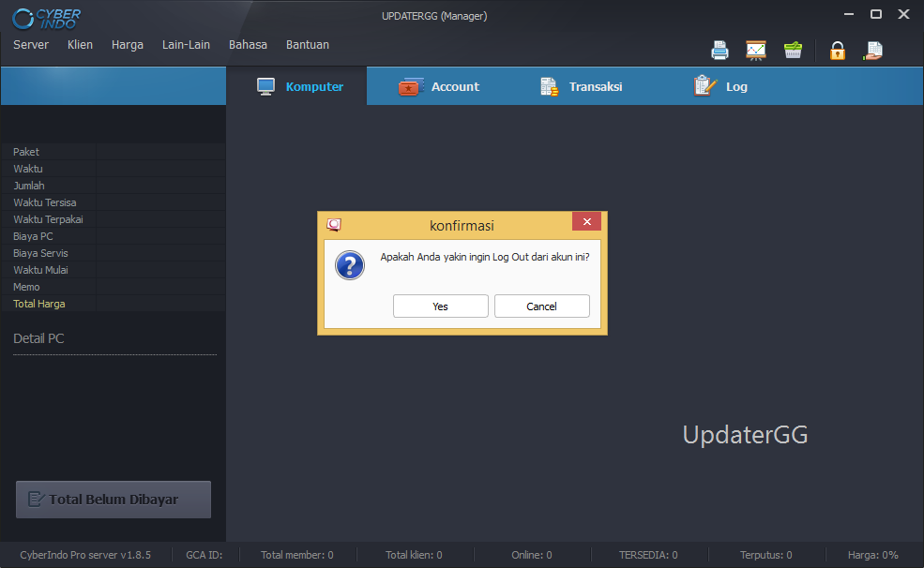Click the Total Belum Dibayar button
Viewport: 924px width, 568px height.
pyautogui.click(x=114, y=500)
